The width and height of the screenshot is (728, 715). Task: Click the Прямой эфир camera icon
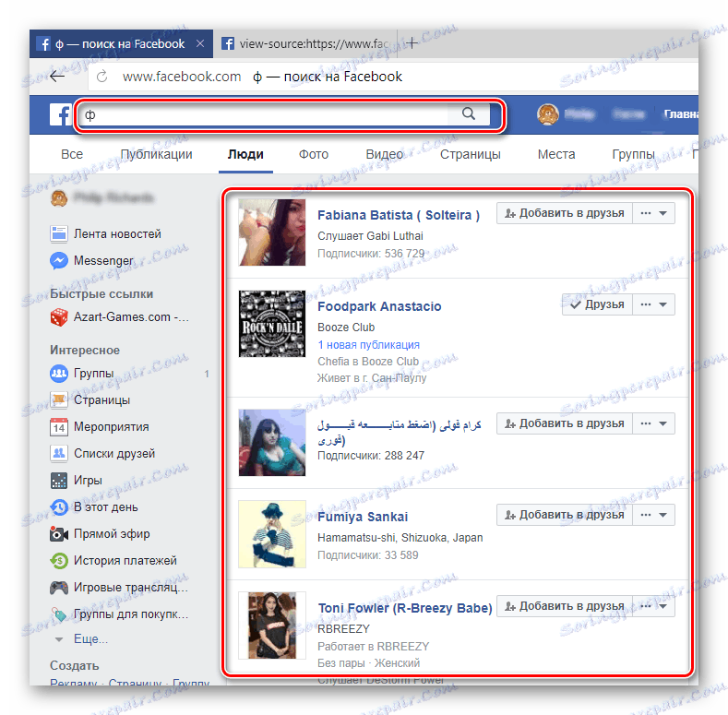pyautogui.click(x=59, y=534)
